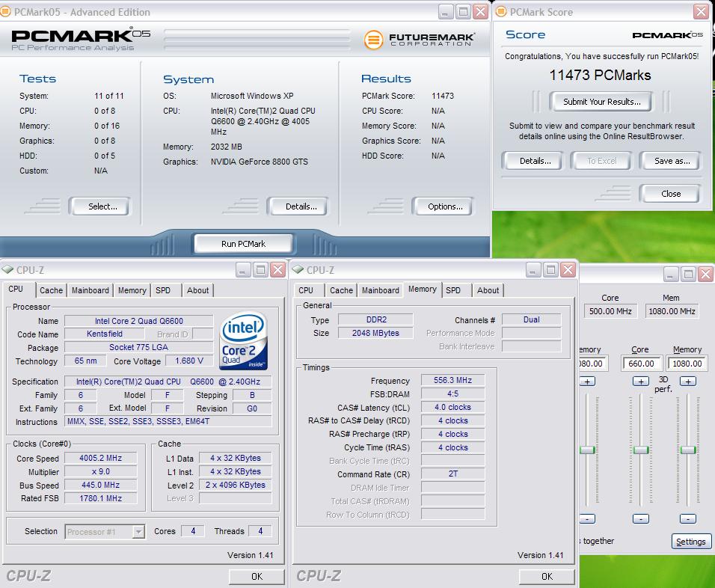Click Save as... button
The height and width of the screenshot is (588, 715).
671,161
